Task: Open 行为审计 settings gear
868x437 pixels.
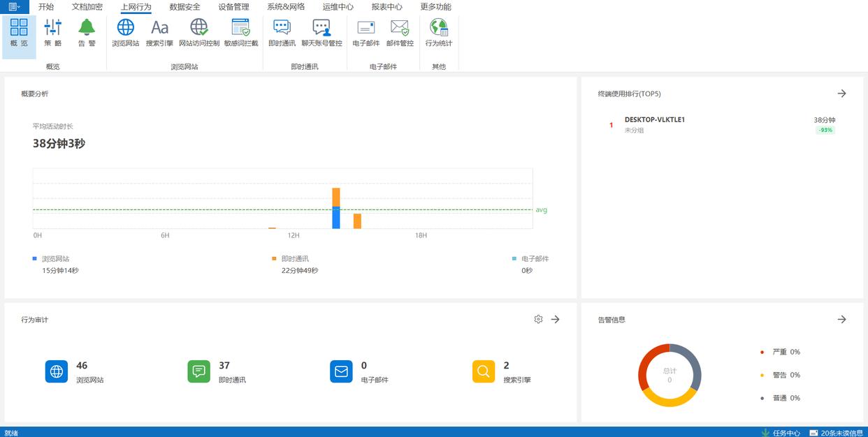Action: 538,319
